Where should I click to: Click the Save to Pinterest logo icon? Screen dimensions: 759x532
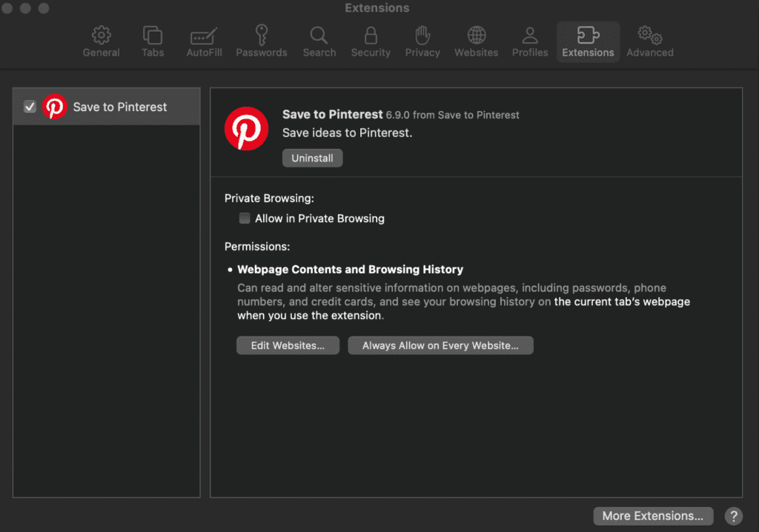pos(246,127)
